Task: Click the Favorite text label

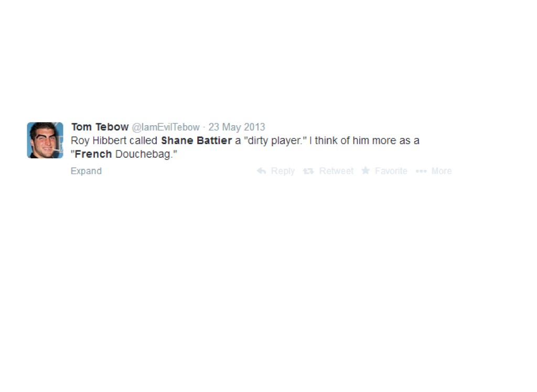Action: click(391, 171)
